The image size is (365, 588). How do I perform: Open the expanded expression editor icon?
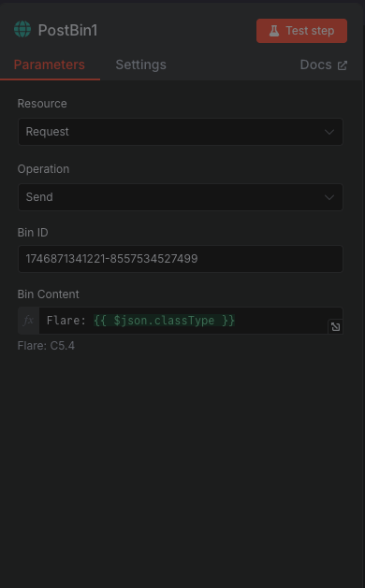[335, 326]
